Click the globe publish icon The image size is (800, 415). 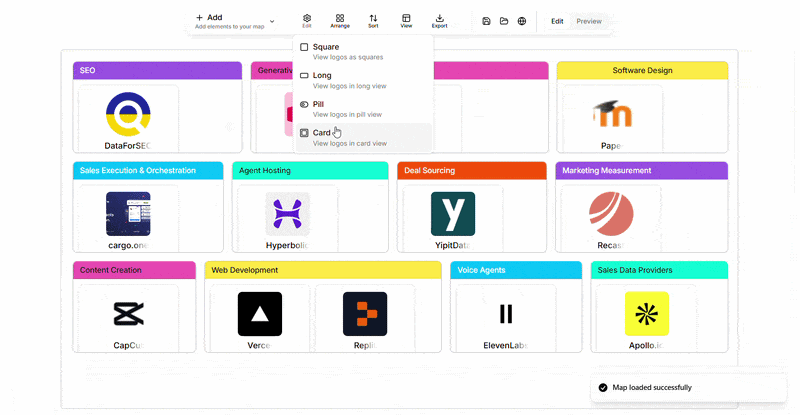click(x=521, y=21)
